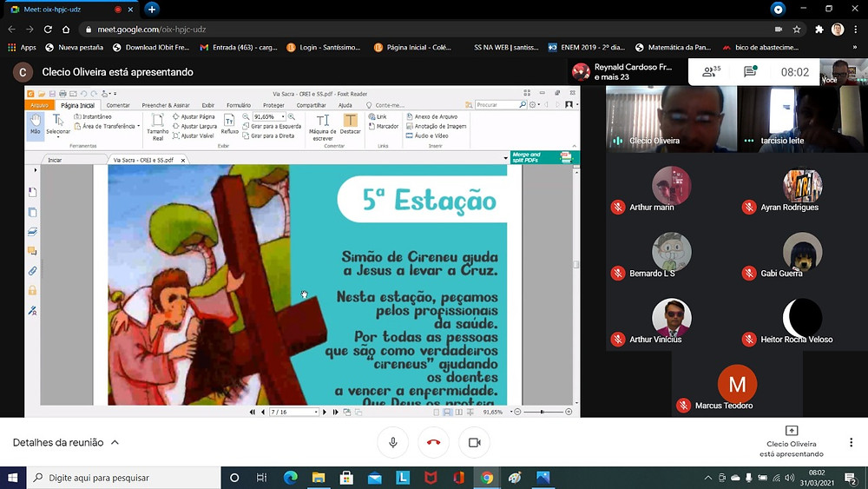
Task: Click Anexo de Arquivo attachment tool
Action: (431, 117)
